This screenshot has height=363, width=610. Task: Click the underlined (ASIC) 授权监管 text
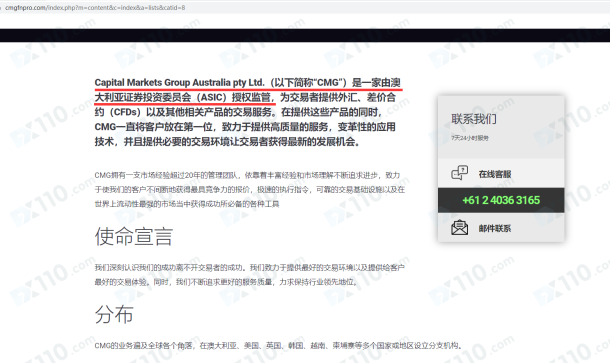233,97
